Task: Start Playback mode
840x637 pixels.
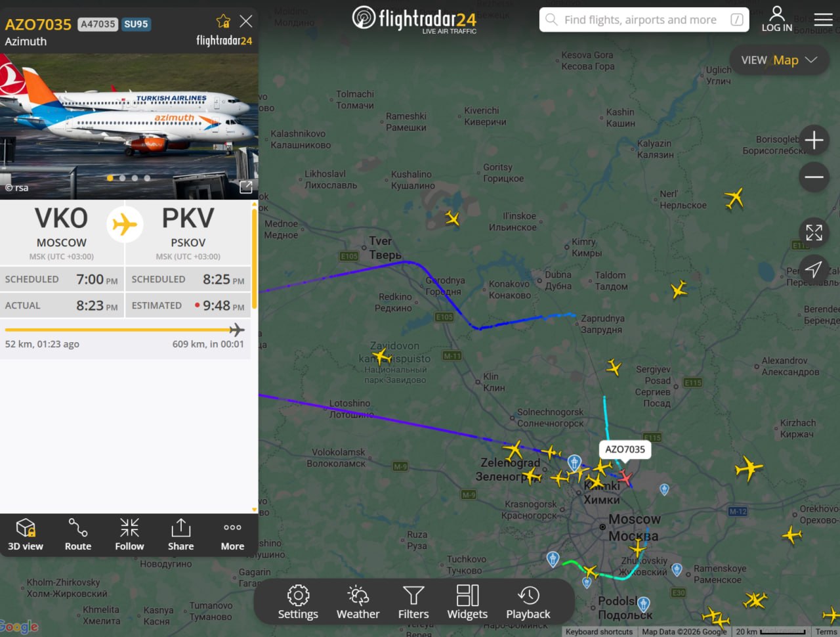Action: tap(528, 602)
